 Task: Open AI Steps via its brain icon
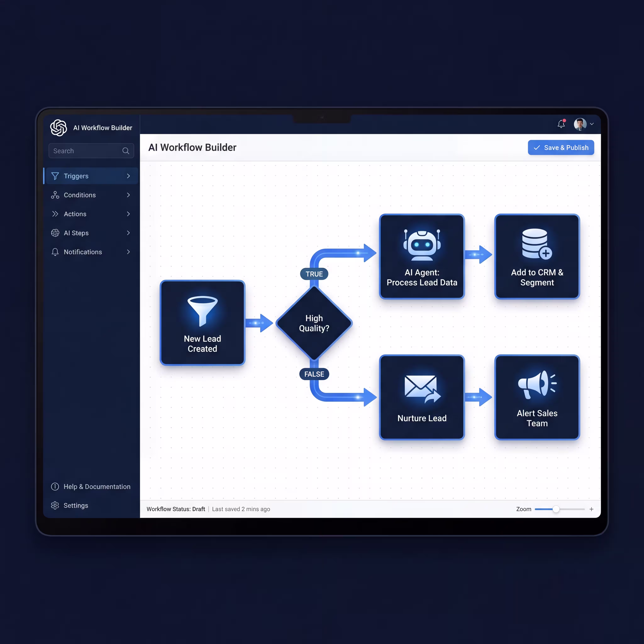click(x=55, y=233)
